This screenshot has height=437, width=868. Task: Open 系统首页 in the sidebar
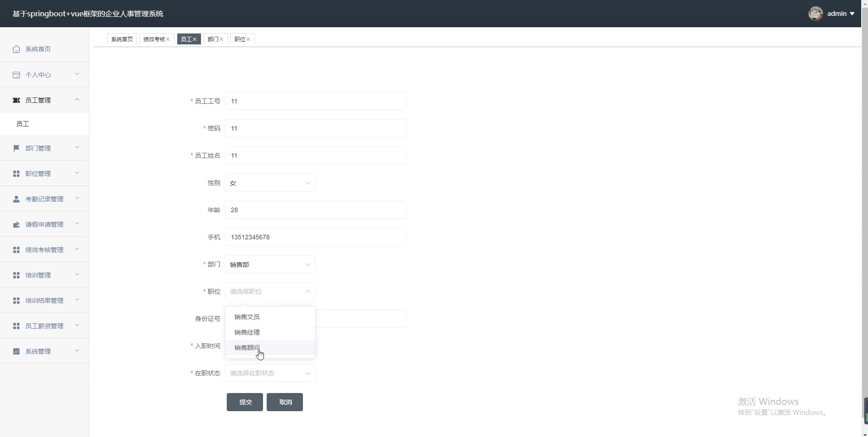[x=44, y=49]
